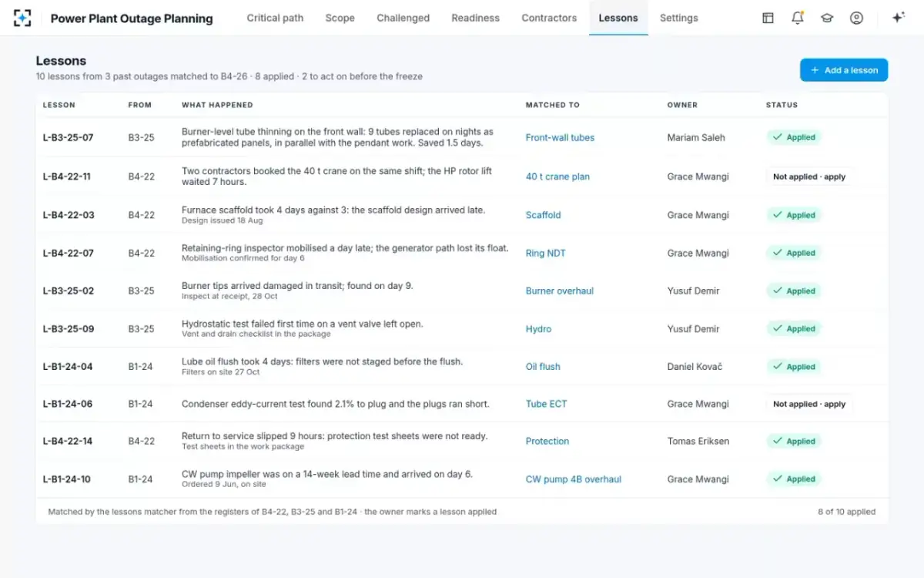
Task: Select lesson row L-B3-25-09
Action: pos(462,329)
